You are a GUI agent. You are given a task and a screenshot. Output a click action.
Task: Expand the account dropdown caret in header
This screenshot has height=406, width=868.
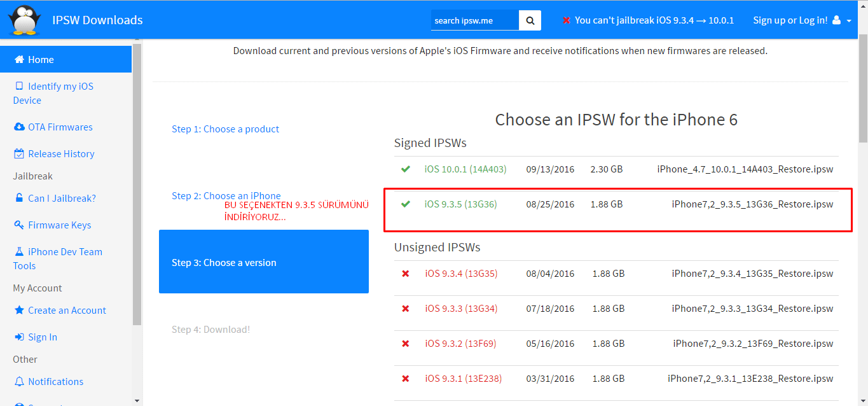849,21
